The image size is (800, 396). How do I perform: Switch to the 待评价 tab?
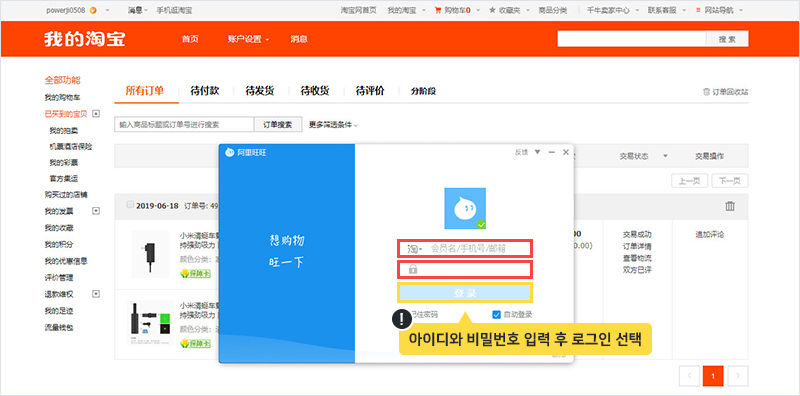point(370,91)
